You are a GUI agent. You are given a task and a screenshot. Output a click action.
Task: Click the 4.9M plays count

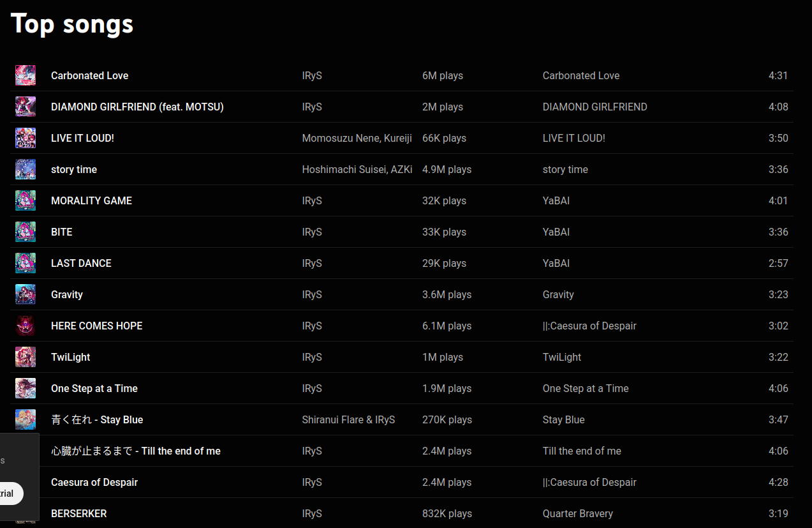(x=447, y=169)
